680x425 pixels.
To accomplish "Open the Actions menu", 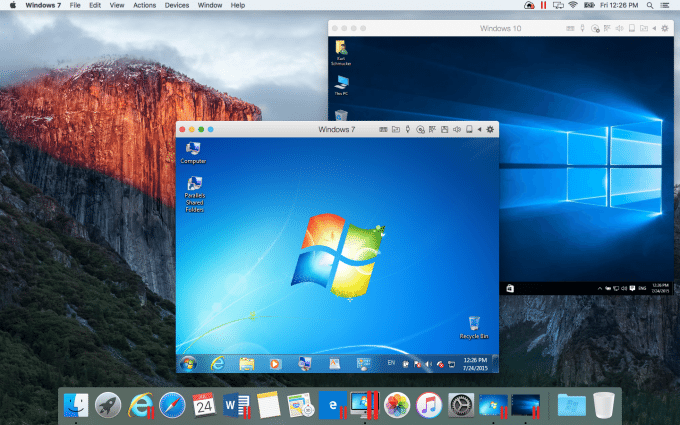I will (x=144, y=6).
